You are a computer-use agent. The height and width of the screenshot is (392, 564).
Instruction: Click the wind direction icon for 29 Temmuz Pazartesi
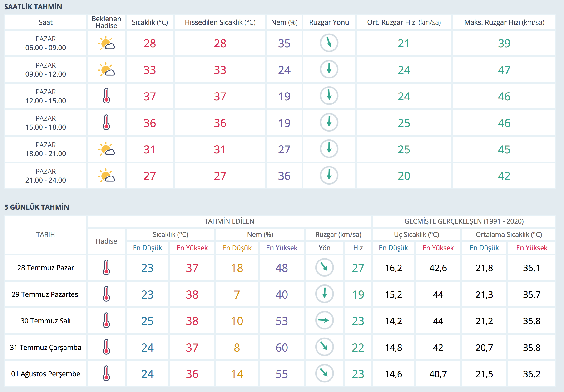324,294
